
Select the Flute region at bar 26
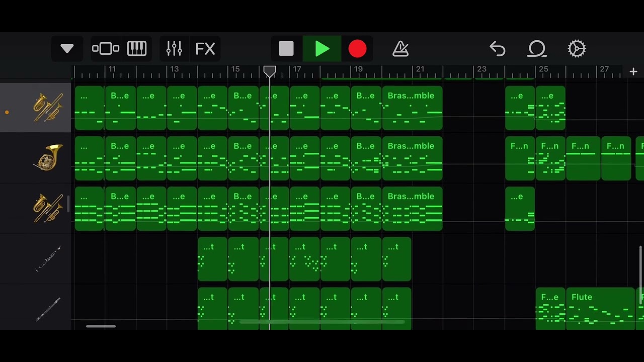point(601,309)
